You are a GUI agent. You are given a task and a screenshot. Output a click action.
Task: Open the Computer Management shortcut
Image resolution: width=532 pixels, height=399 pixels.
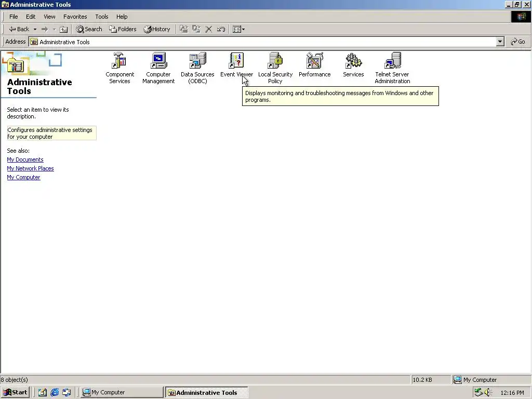[x=158, y=68]
